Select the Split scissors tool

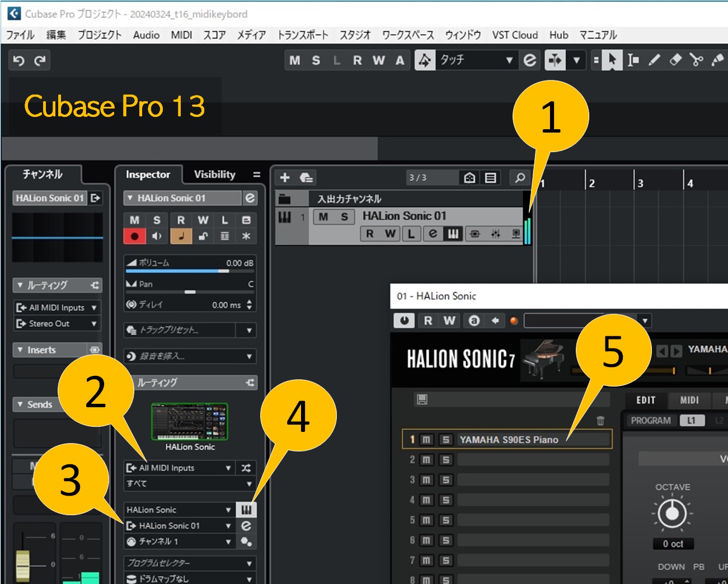click(696, 60)
